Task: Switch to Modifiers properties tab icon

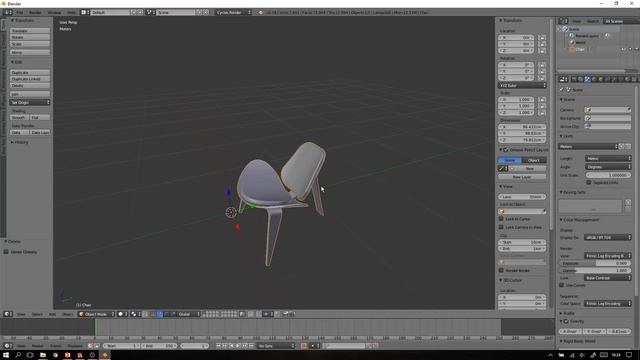Action: coord(613,79)
